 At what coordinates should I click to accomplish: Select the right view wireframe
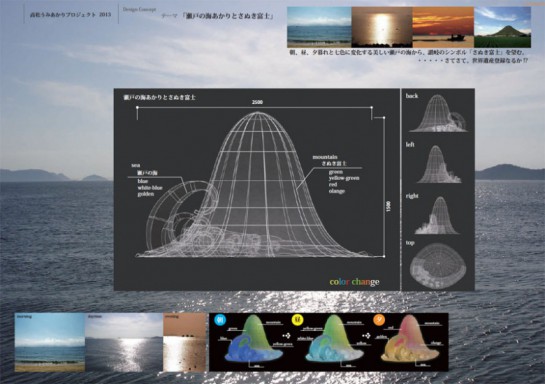click(x=437, y=215)
